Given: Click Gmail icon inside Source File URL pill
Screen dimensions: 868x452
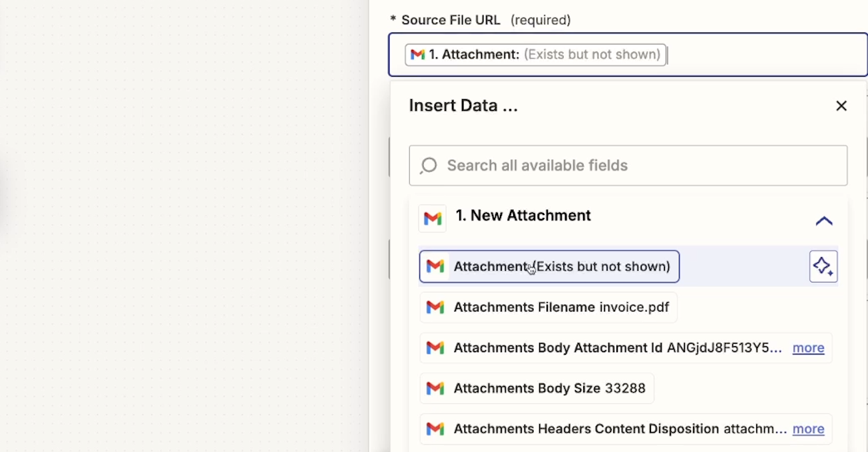Looking at the screenshot, I should pos(418,55).
